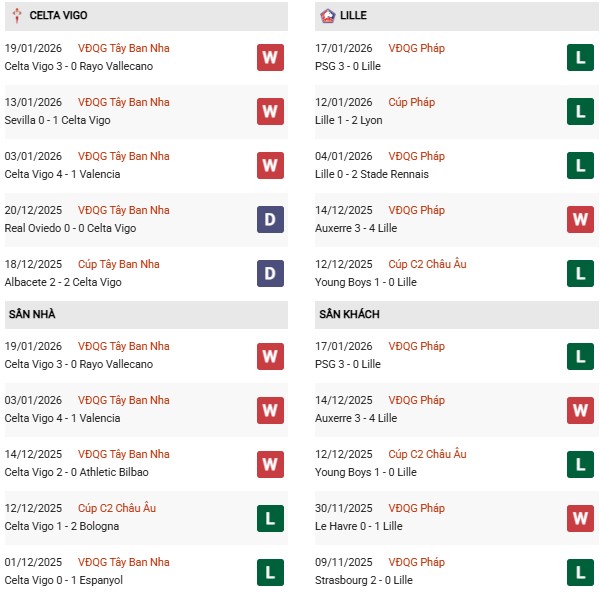Screen dimensions: 600x592
Task: Select the SÂN NHÀ section header
Action: [x=32, y=314]
